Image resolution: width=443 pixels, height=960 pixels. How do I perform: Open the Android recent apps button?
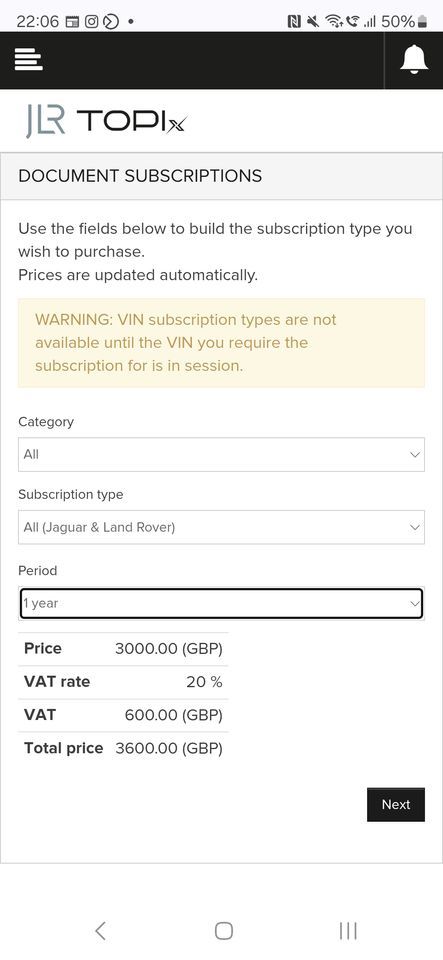tap(348, 931)
